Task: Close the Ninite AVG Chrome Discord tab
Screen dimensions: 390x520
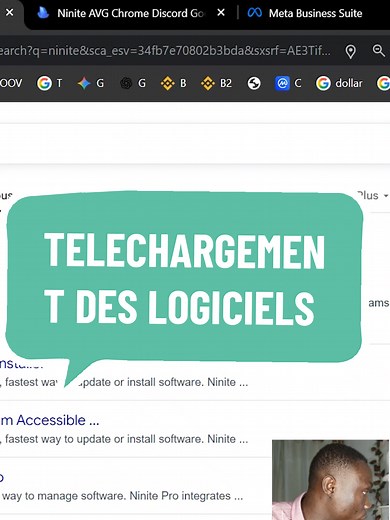Action: click(221, 13)
